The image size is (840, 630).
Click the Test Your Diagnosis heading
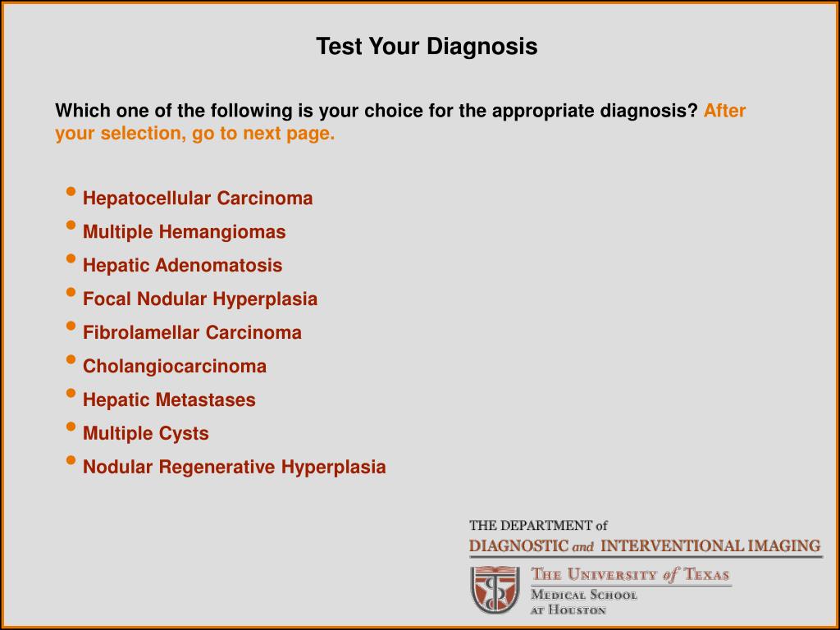pos(427,46)
